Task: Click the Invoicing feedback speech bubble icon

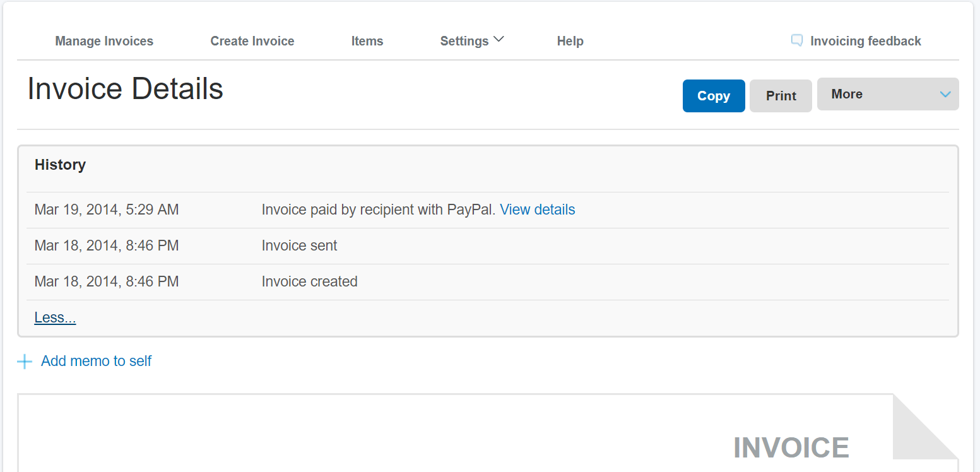Action: pos(797,41)
